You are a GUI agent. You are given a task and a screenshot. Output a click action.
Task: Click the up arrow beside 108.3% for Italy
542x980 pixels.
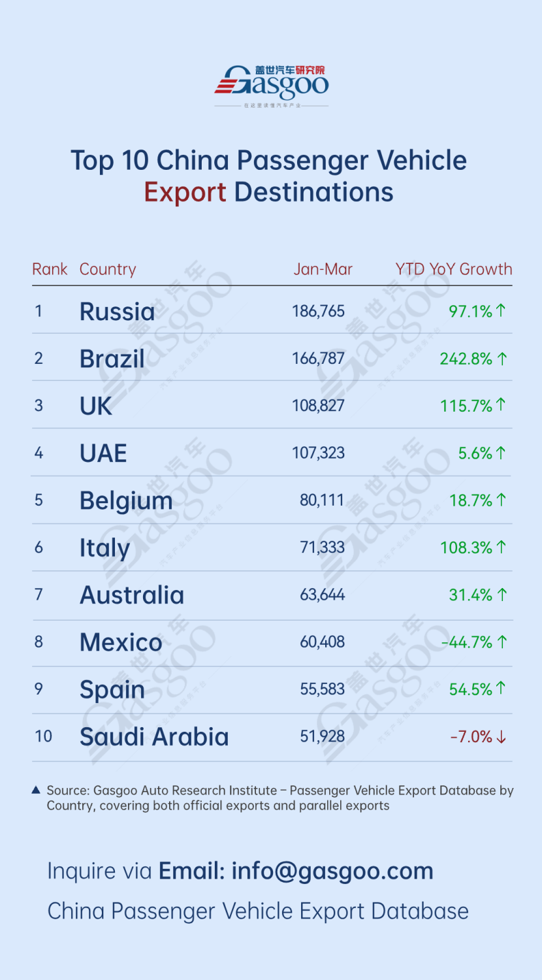click(x=501, y=547)
